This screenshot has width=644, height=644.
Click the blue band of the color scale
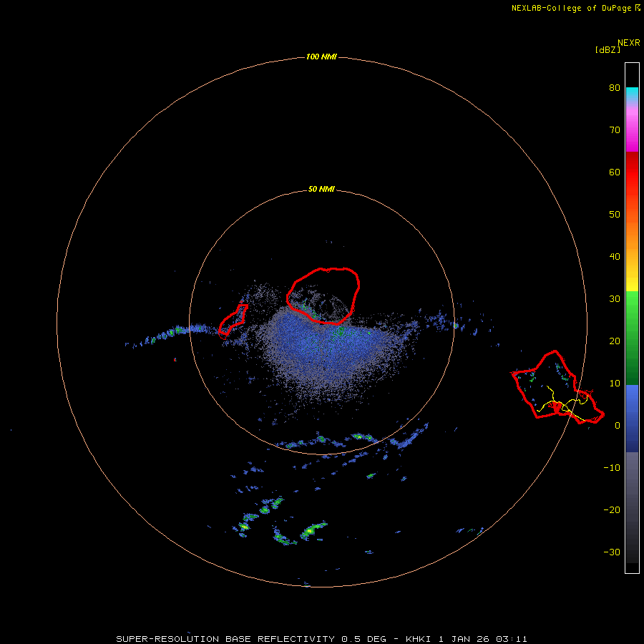tap(632, 419)
